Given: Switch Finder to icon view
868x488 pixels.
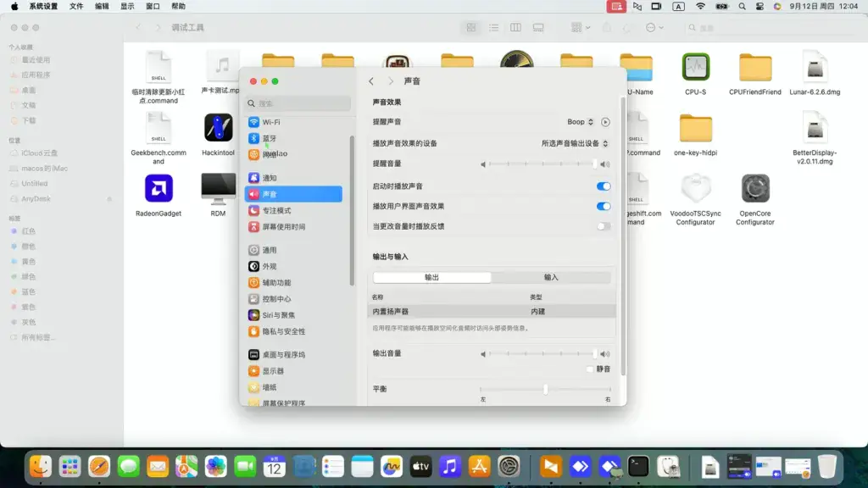Looking at the screenshot, I should (x=471, y=28).
